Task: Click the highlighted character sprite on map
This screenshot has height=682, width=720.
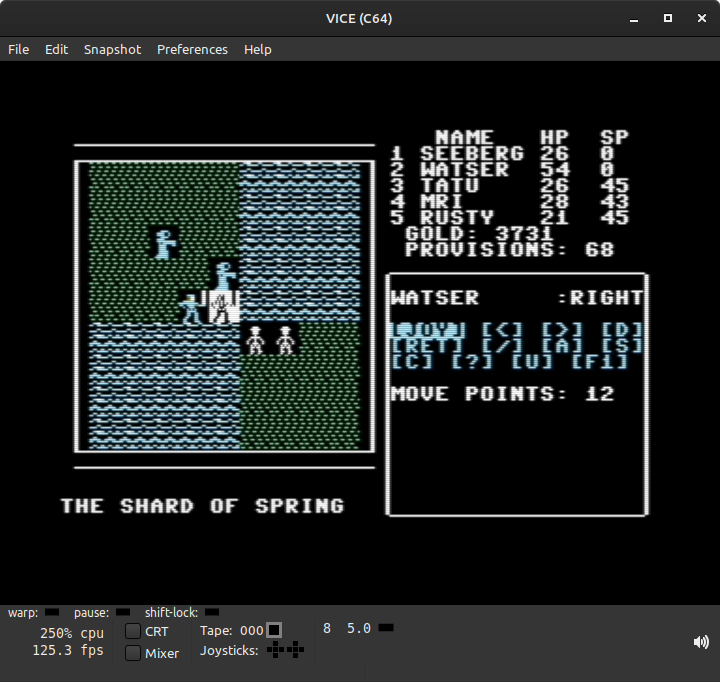Action: pyautogui.click(x=224, y=306)
